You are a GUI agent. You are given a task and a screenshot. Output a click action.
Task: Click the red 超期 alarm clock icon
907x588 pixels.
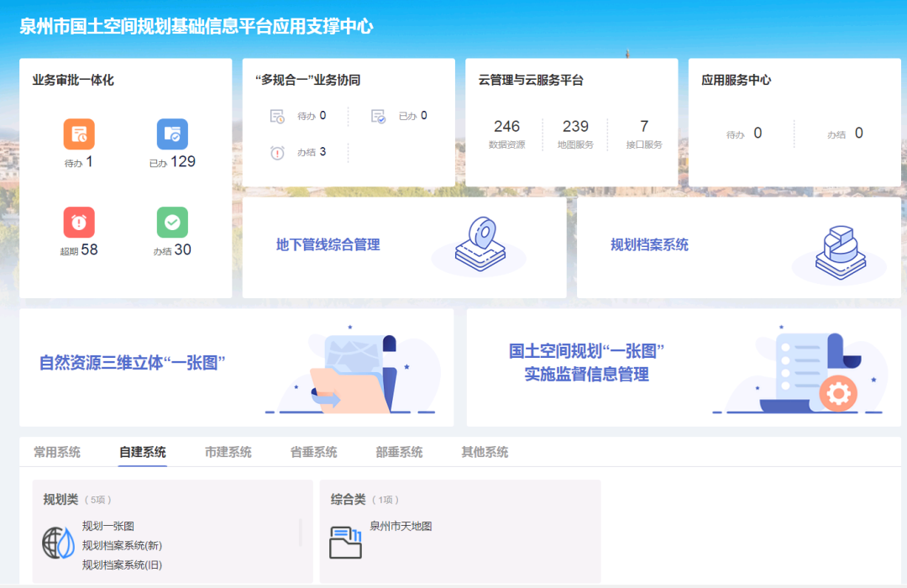(79, 222)
